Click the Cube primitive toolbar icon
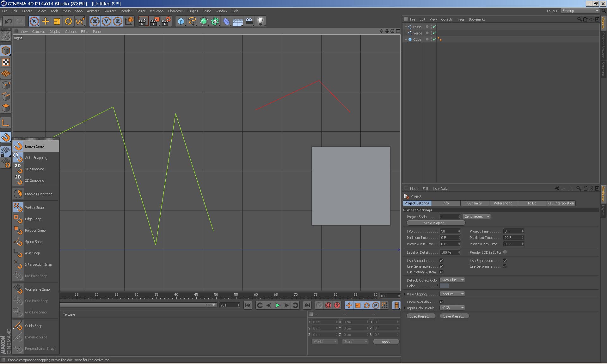Screen dimensions: 607x364 (181, 21)
